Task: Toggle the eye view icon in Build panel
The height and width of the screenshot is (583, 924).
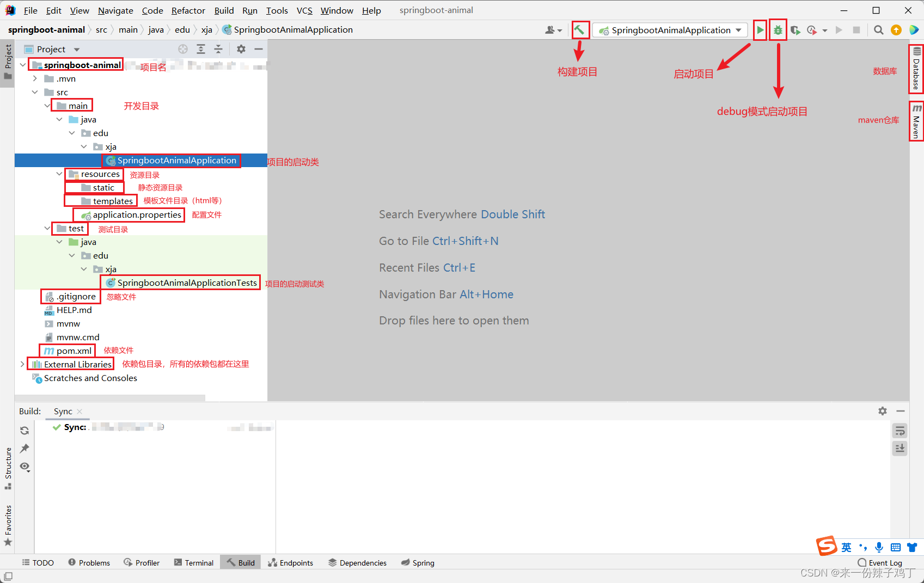Action: coord(25,467)
